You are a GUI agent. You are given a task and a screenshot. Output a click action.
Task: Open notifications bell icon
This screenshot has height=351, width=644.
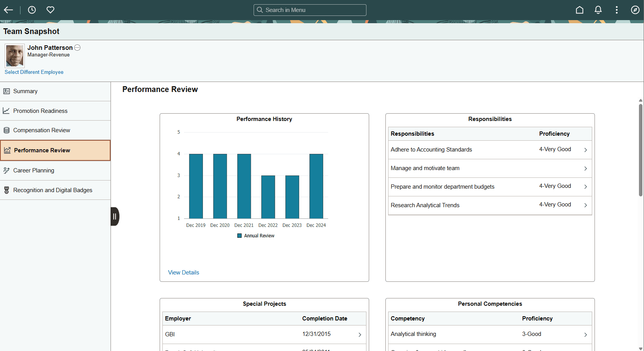tap(598, 10)
